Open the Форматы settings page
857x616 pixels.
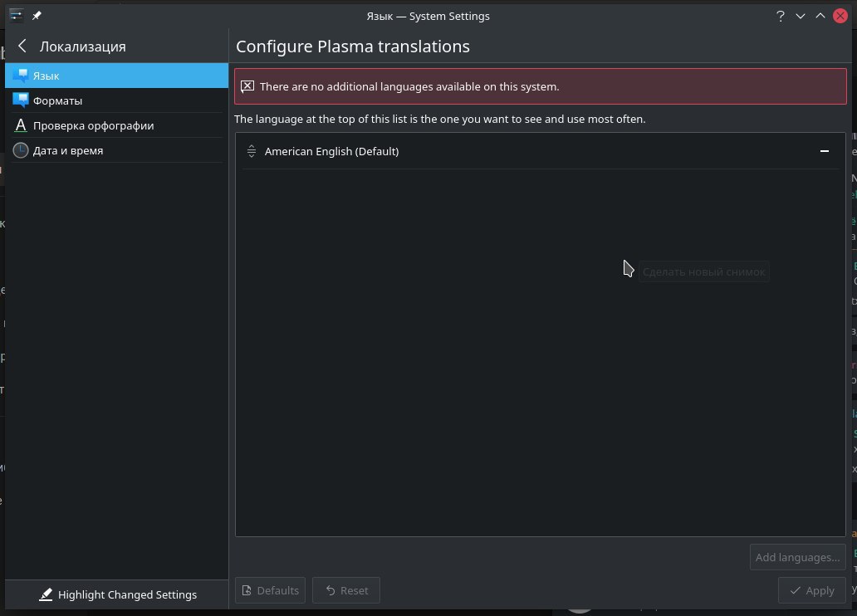click(116, 100)
